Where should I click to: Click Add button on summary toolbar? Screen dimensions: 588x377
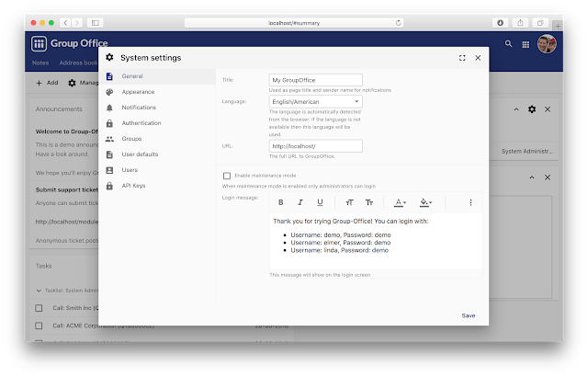tap(47, 83)
